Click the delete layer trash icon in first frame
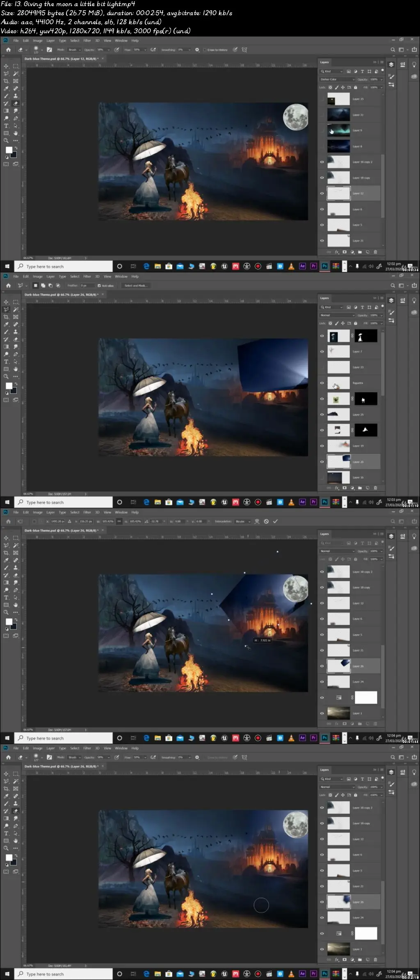Viewport: 420px width, 980px height. (375, 252)
